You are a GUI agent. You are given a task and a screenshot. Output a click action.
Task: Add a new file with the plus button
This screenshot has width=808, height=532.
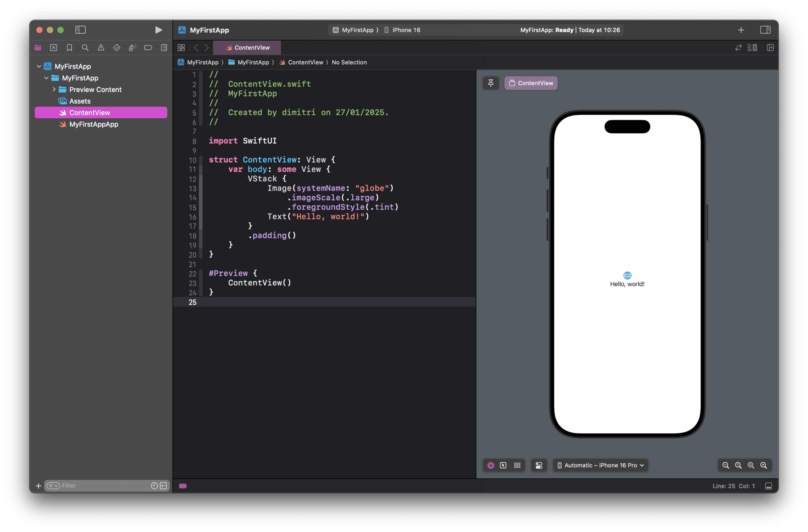(38, 486)
